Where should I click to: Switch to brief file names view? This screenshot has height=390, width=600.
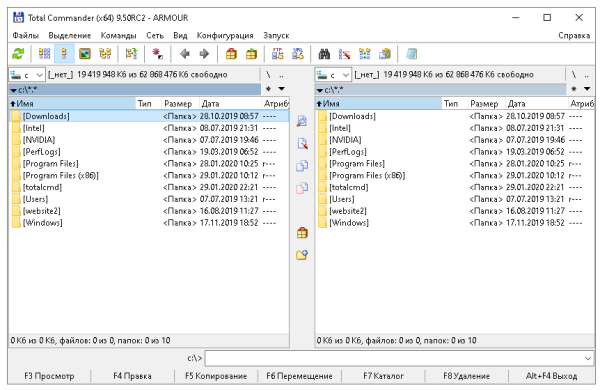pos(44,54)
